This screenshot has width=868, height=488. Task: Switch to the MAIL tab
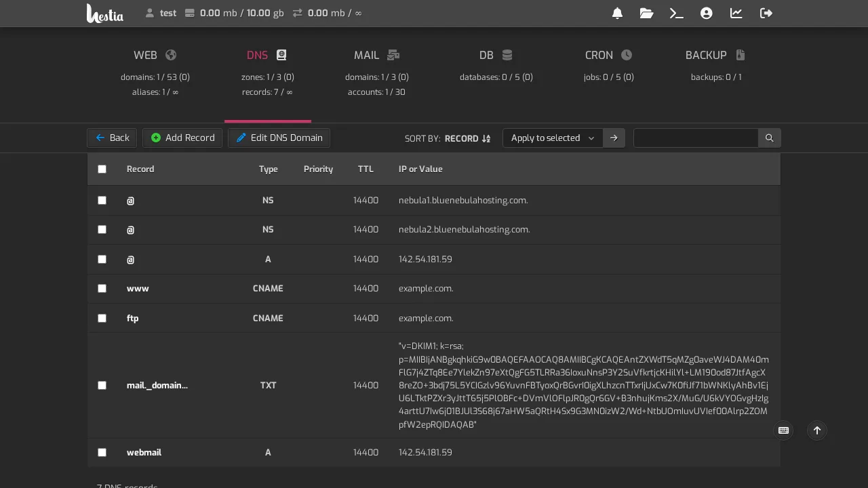[x=376, y=74]
